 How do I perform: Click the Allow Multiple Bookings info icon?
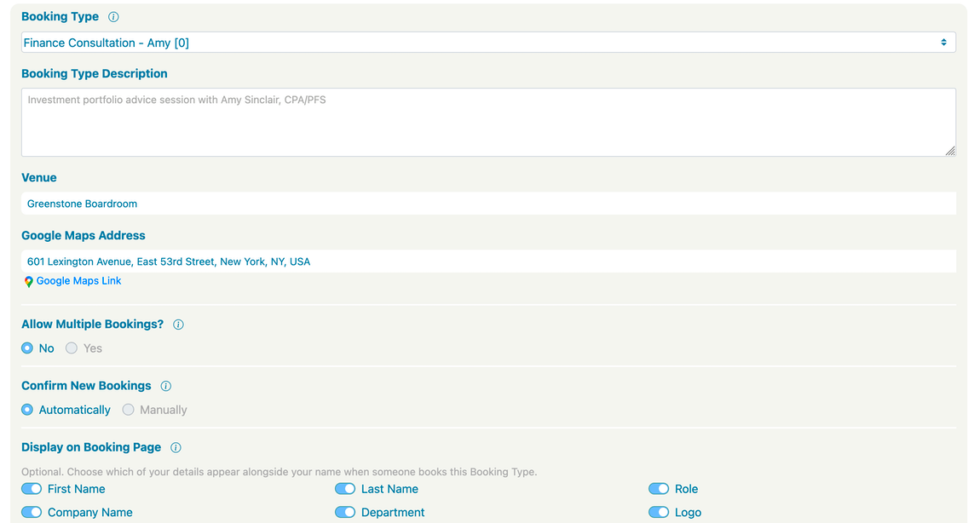[178, 325]
